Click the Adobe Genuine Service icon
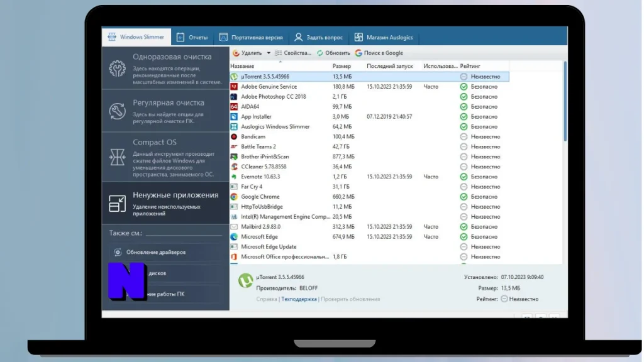644x362 pixels. point(234,87)
